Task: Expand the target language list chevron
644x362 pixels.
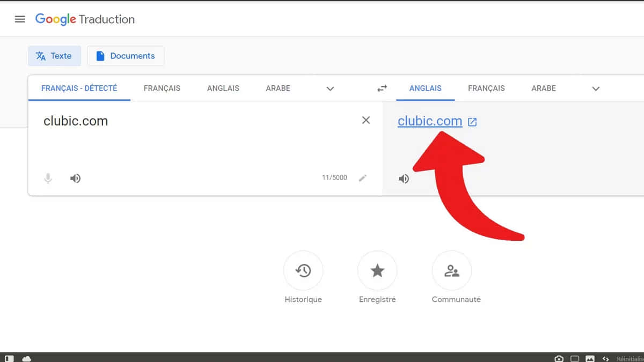Action: (596, 88)
